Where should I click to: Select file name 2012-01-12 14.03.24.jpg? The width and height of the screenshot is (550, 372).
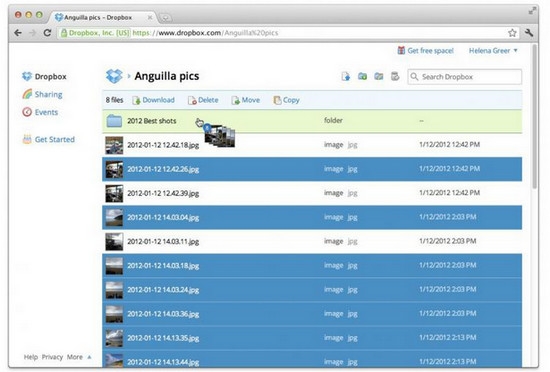coord(163,290)
